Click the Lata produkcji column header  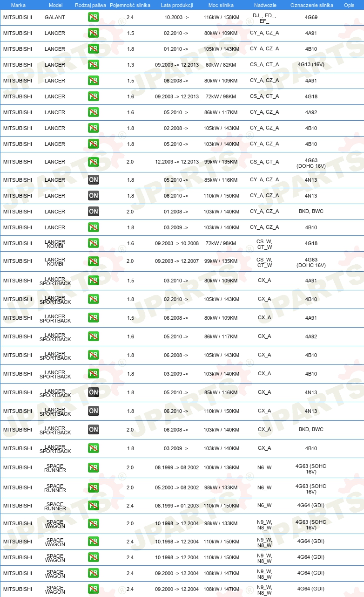177,5
